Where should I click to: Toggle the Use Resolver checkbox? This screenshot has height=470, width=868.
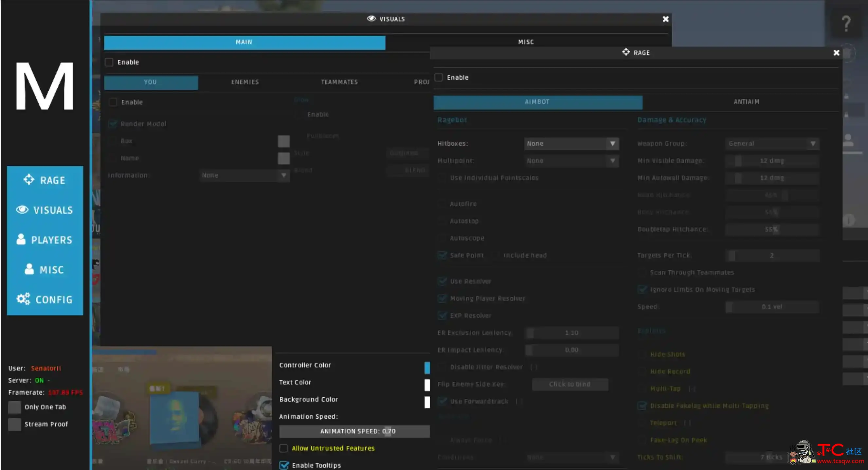(442, 281)
